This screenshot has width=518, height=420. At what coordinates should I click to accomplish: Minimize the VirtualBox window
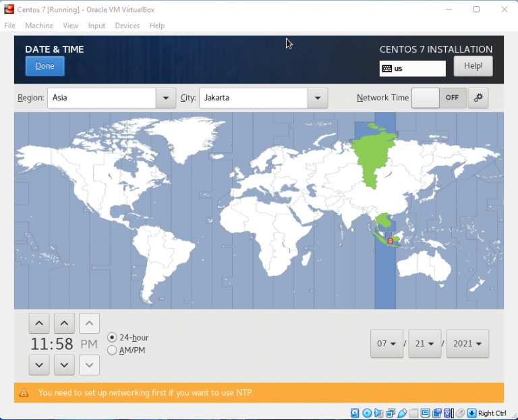449,9
